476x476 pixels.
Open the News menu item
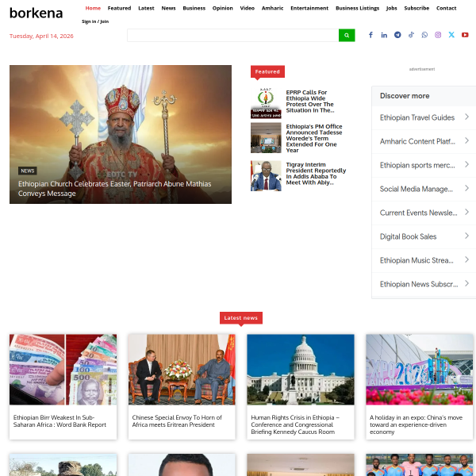click(168, 8)
